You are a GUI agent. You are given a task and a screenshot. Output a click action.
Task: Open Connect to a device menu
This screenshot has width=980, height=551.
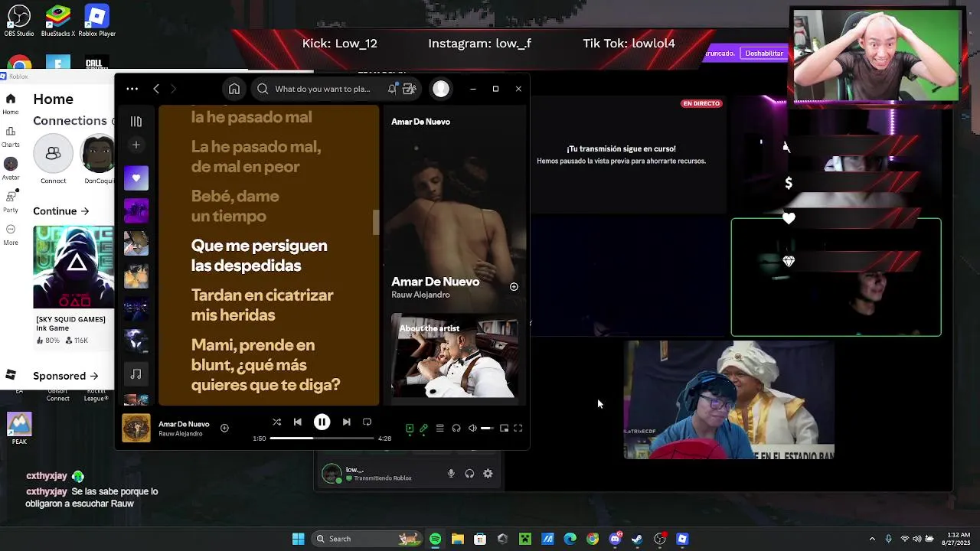point(456,429)
